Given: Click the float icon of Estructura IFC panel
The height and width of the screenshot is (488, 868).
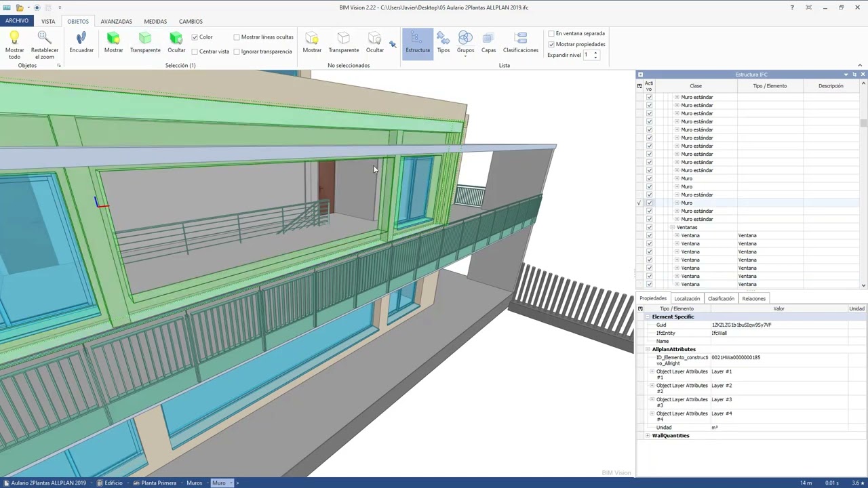Looking at the screenshot, I should point(854,75).
